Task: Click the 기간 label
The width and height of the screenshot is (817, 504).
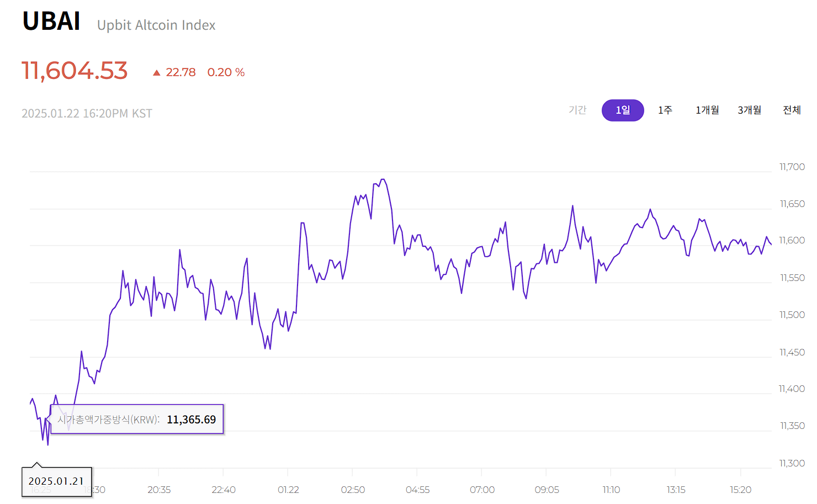Action: (x=578, y=110)
